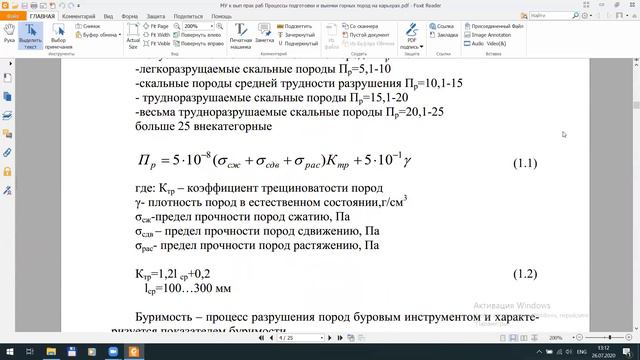
Task: Switch to Комментарий tab
Action: [x=78, y=16]
